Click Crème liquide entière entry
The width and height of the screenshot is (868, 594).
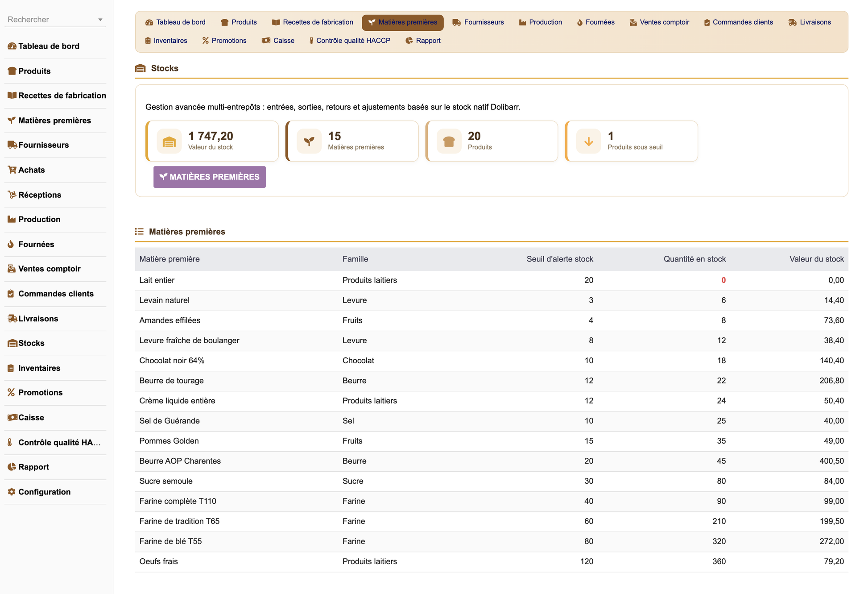(x=178, y=401)
